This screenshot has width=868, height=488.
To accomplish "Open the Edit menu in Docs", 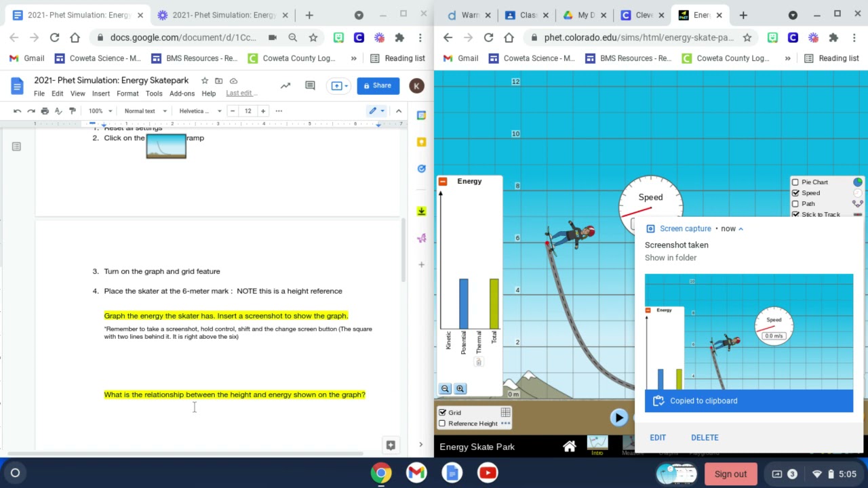I will 57,94.
